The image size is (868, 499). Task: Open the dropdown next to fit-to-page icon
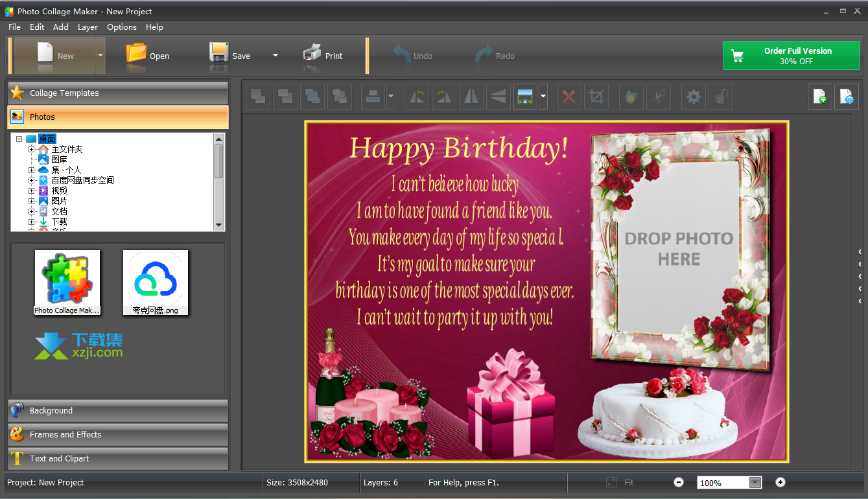[543, 97]
